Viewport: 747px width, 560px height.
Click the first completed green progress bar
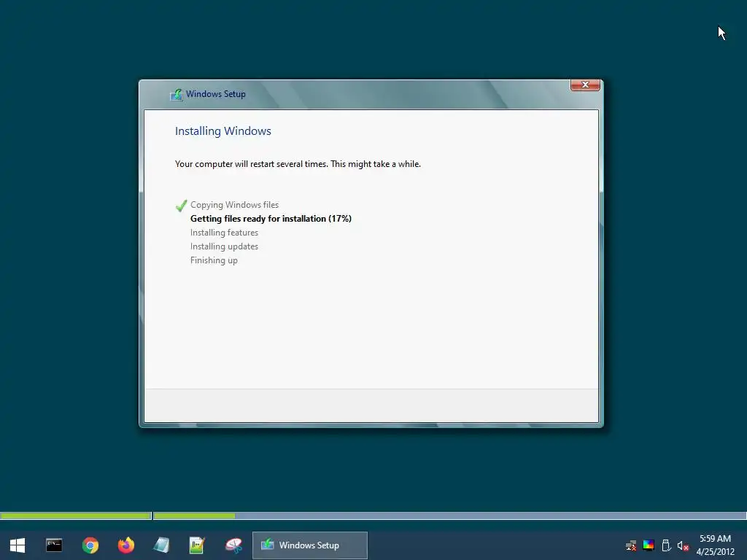click(76, 516)
